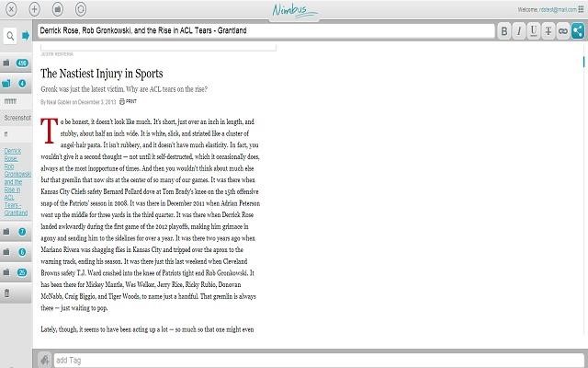Toggle strikethrough formatting

548,31
